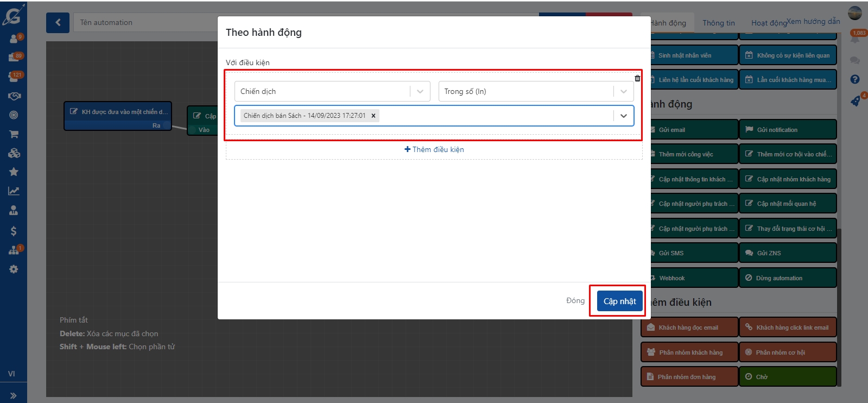The height and width of the screenshot is (403, 868).
Task: Open the 'Chiến dịch' field dropdown
Action: click(x=420, y=91)
